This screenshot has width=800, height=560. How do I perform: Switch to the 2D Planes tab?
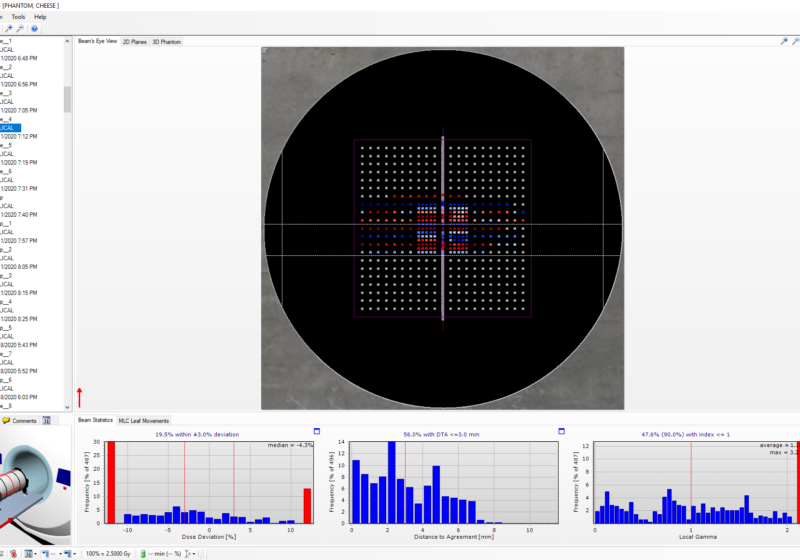click(x=134, y=42)
